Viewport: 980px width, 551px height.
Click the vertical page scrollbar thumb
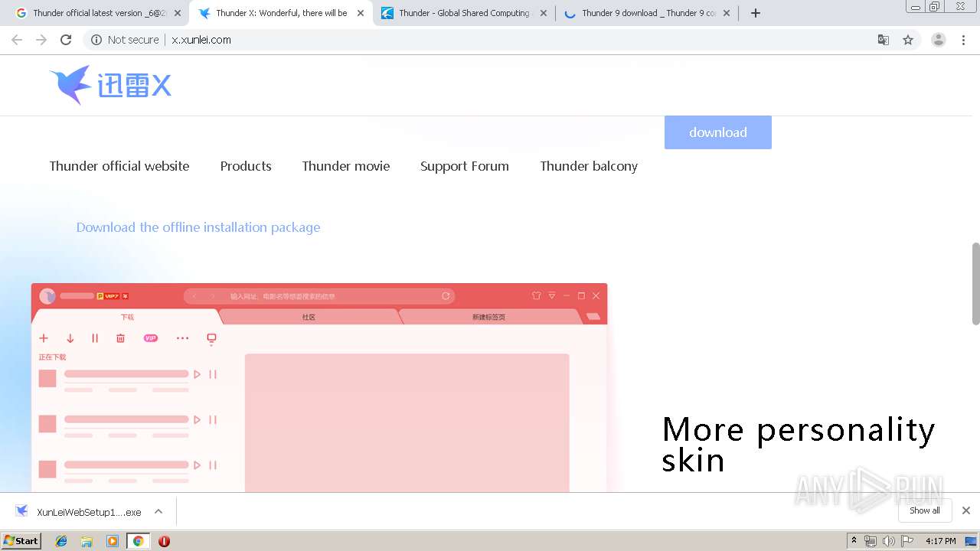[x=975, y=284]
